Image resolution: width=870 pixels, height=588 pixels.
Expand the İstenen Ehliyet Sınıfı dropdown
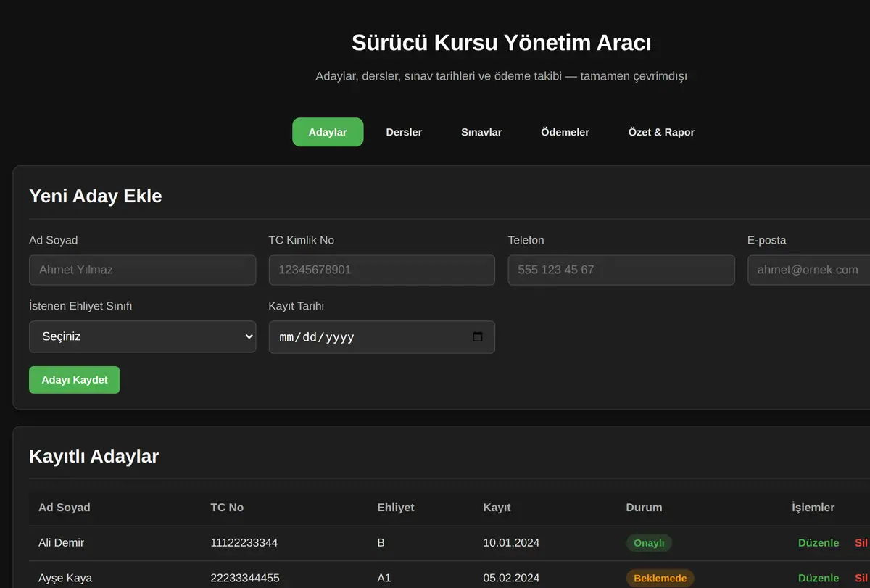pos(142,336)
